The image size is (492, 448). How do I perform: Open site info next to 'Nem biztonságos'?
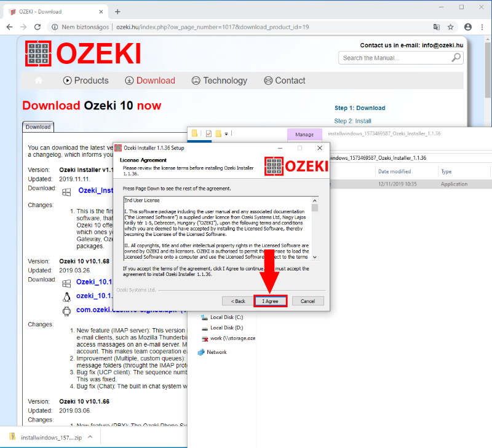click(x=55, y=27)
